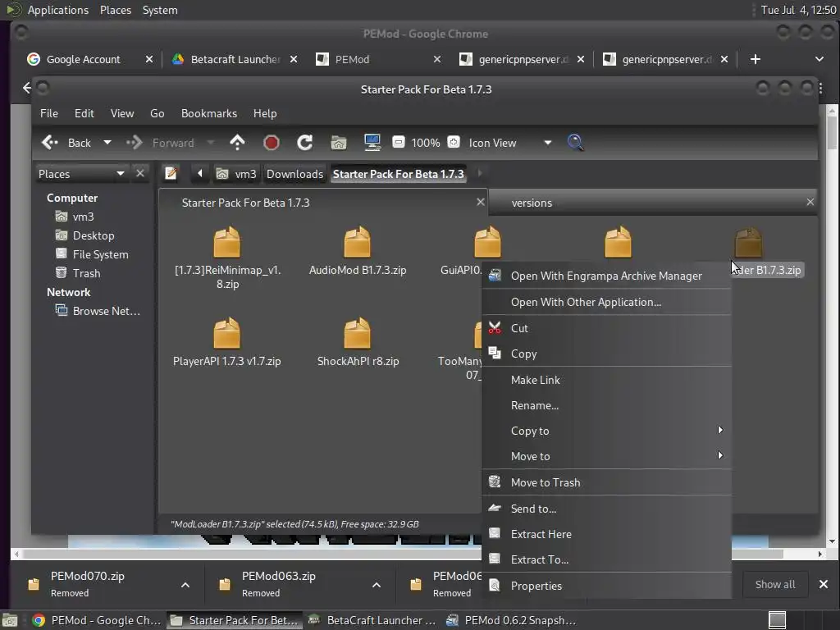The width and height of the screenshot is (840, 630).
Task: Select the GuiAPI archive icon
Action: click(x=487, y=242)
